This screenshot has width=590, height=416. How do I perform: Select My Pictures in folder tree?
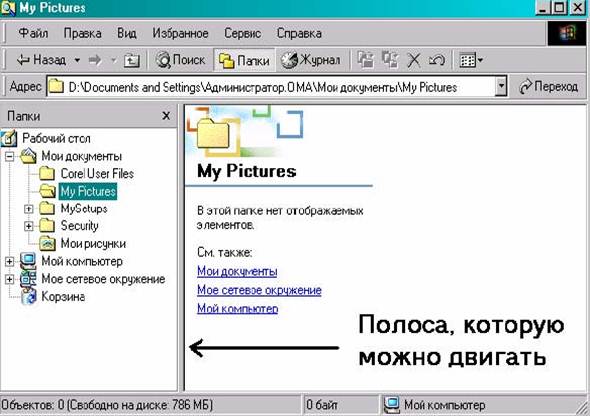point(88,191)
